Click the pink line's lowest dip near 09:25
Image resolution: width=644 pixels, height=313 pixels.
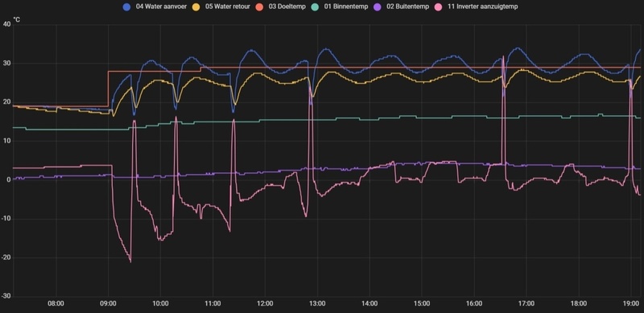point(130,262)
